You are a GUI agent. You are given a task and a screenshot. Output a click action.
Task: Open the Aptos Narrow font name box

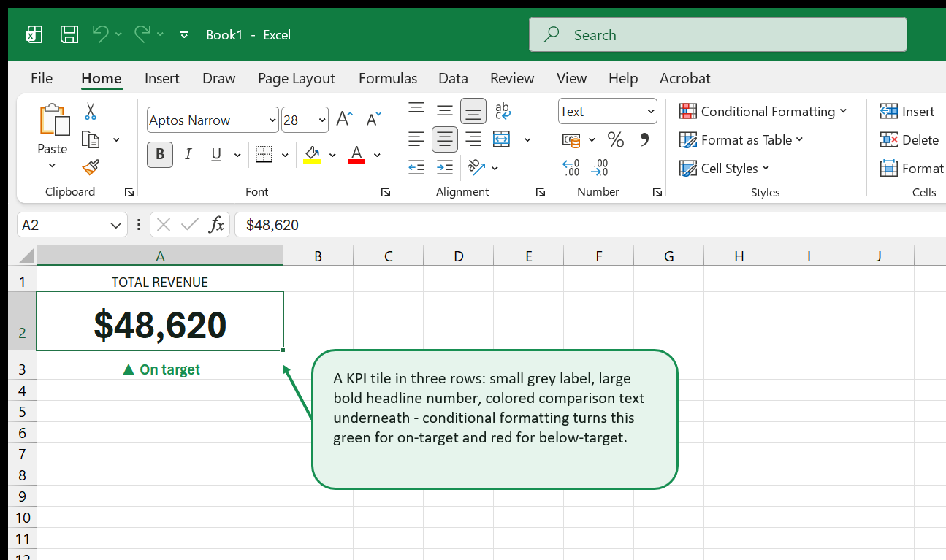tap(213, 120)
